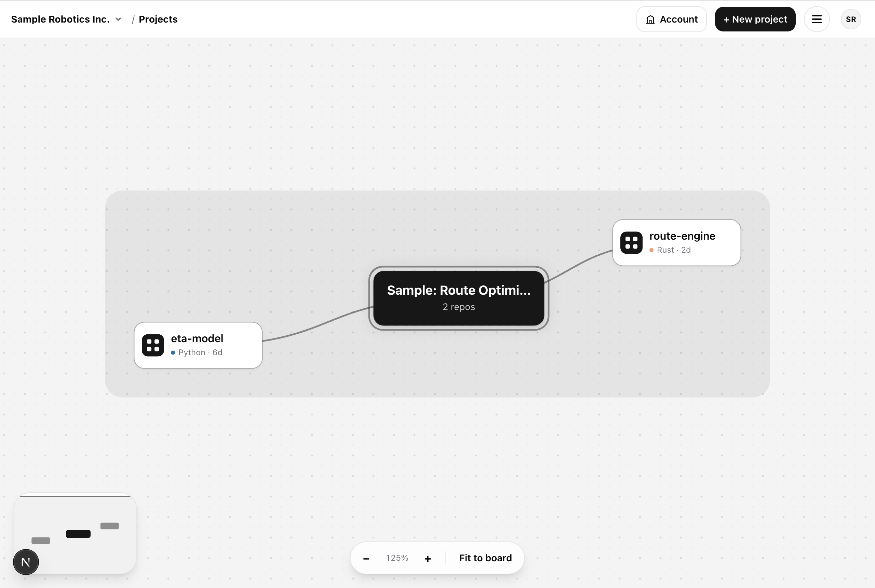Go to the Projects breadcrumb
The width and height of the screenshot is (875, 588).
coord(158,19)
